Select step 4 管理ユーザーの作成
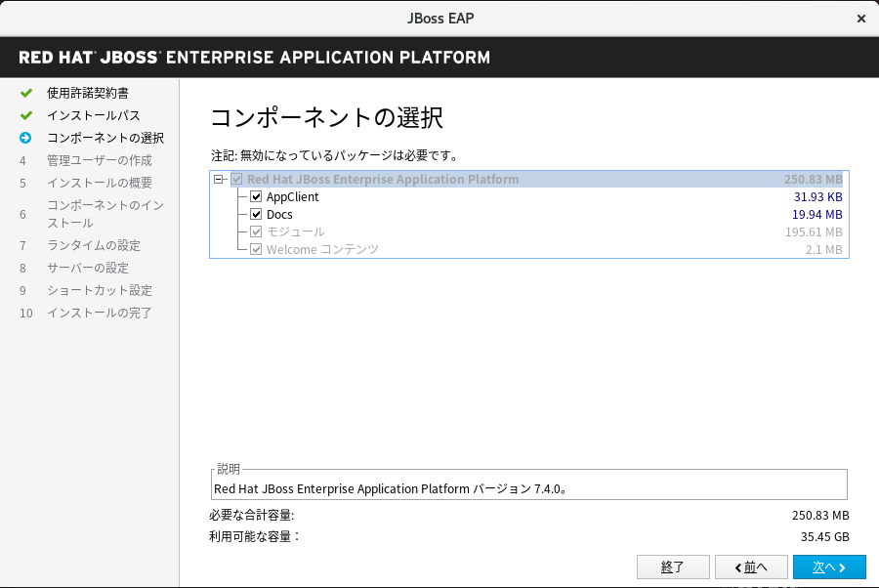The width and height of the screenshot is (879, 588). tap(100, 160)
